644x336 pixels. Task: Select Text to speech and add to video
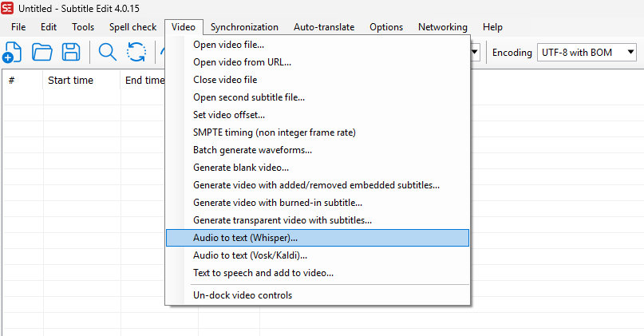pyautogui.click(x=263, y=273)
